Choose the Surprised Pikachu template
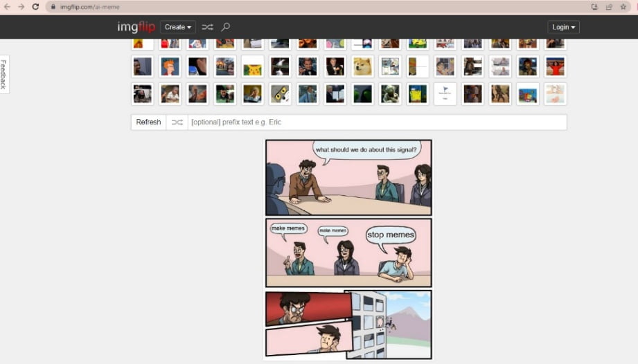This screenshot has height=364, width=638. [x=253, y=66]
